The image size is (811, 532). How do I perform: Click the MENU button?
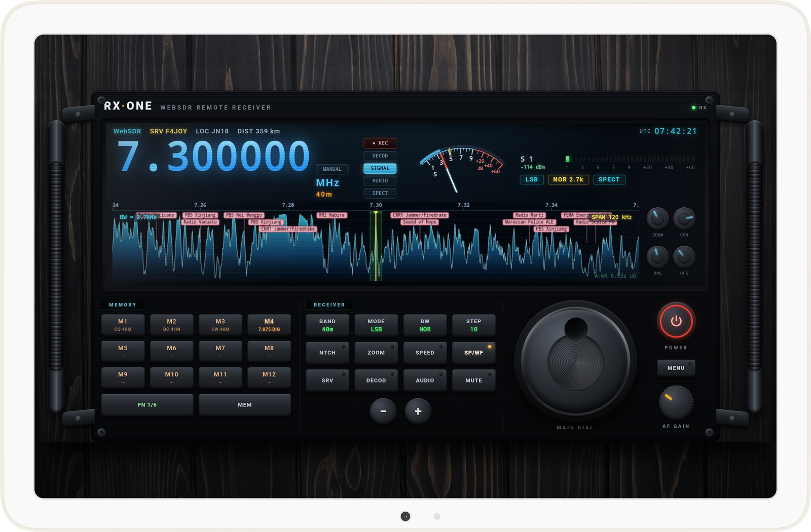[676, 368]
